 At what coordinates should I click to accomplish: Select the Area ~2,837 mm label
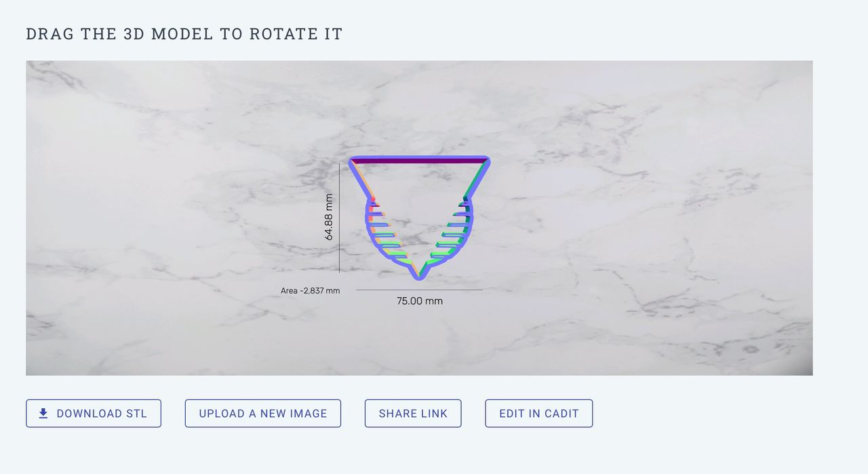pyautogui.click(x=310, y=291)
